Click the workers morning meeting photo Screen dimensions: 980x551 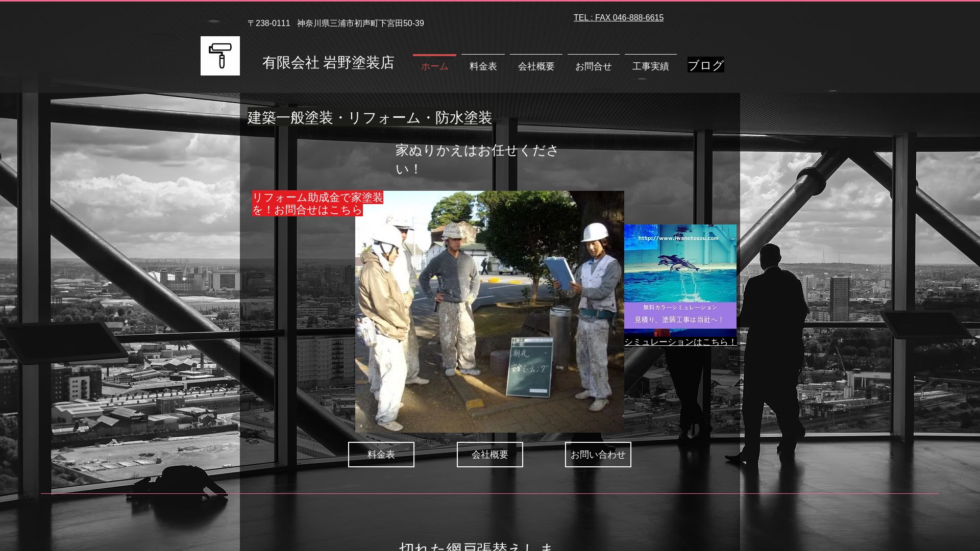click(489, 311)
